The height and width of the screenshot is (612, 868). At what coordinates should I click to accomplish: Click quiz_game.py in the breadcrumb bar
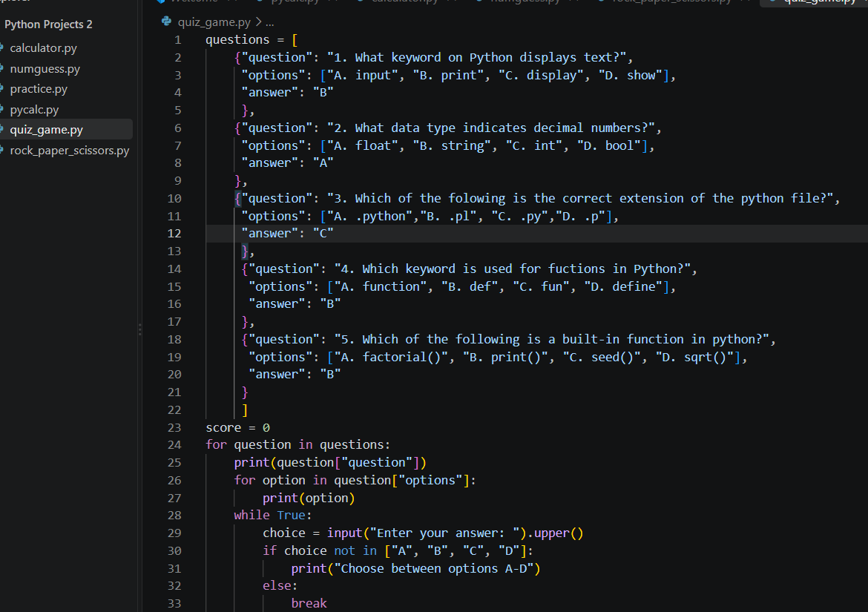(x=214, y=22)
